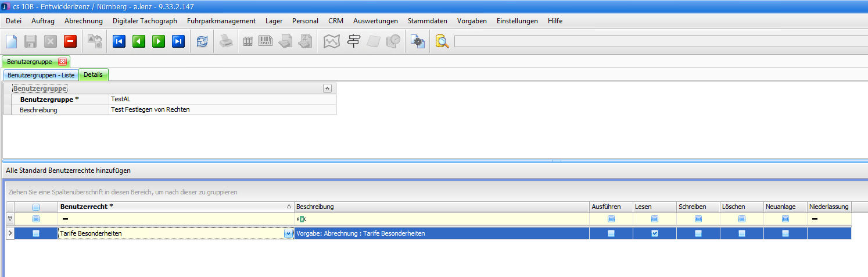The width and height of the screenshot is (868, 277).
Task: Click the red delete record icon
Action: (70, 41)
